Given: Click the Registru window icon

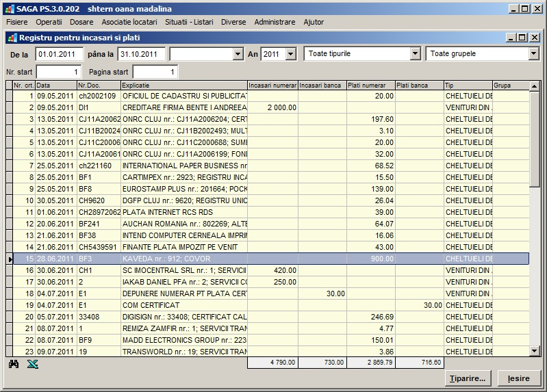Looking at the screenshot, I should coord(12,38).
